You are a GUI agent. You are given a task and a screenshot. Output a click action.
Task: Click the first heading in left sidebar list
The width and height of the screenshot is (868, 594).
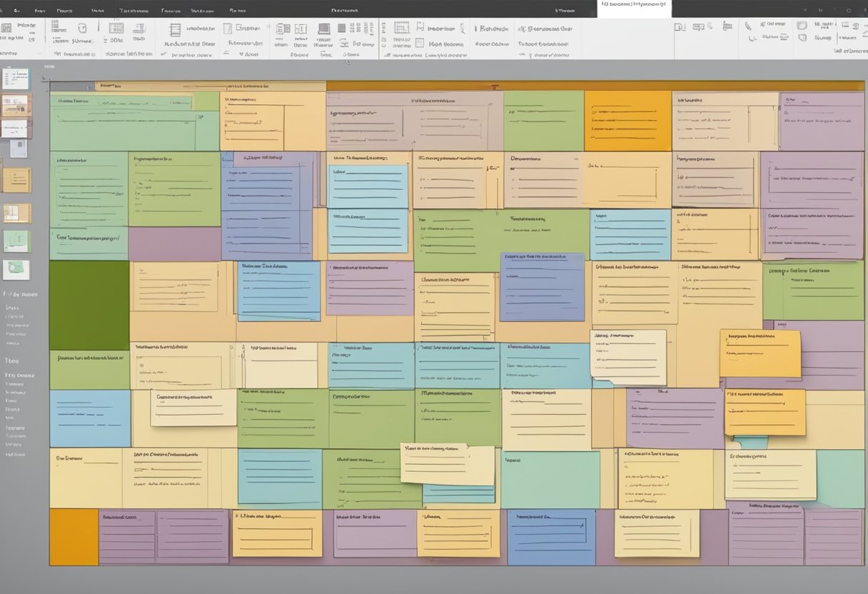[20, 294]
